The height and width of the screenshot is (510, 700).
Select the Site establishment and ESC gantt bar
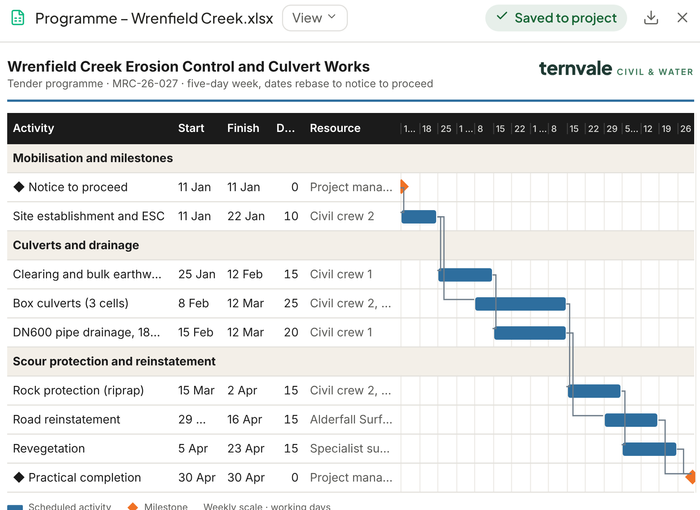419,217
